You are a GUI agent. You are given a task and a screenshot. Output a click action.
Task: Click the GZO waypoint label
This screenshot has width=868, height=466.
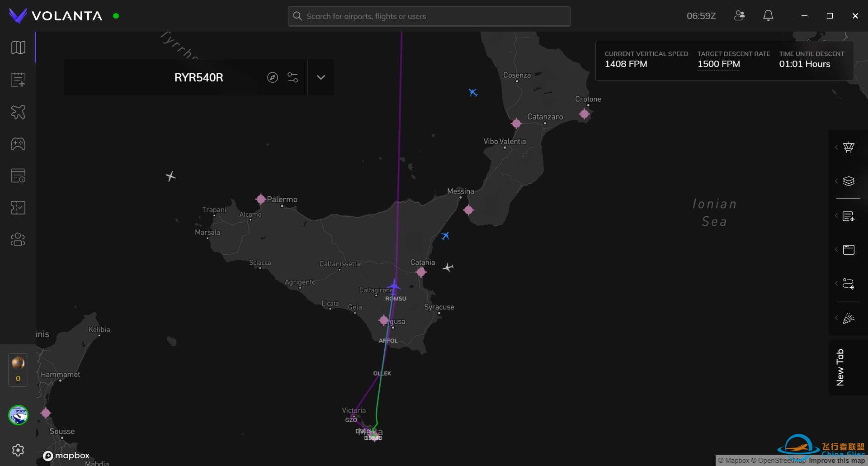pos(351,420)
